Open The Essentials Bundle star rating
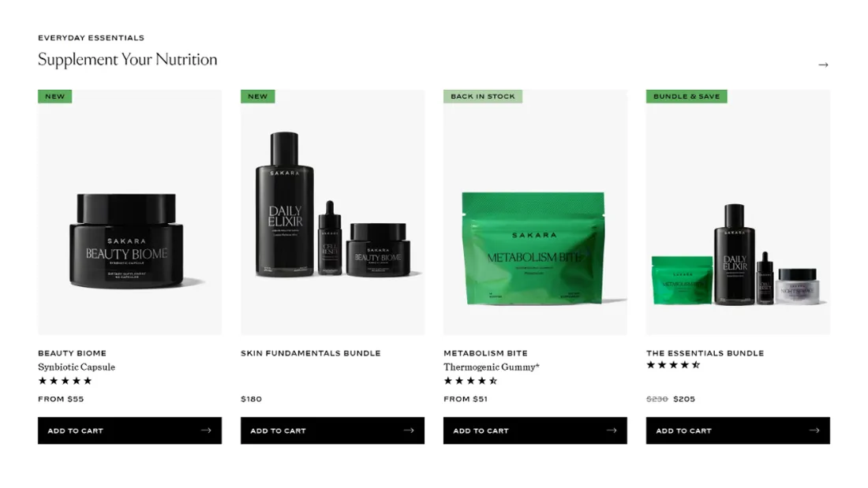Viewport: 868px width, 488px height. pyautogui.click(x=673, y=364)
